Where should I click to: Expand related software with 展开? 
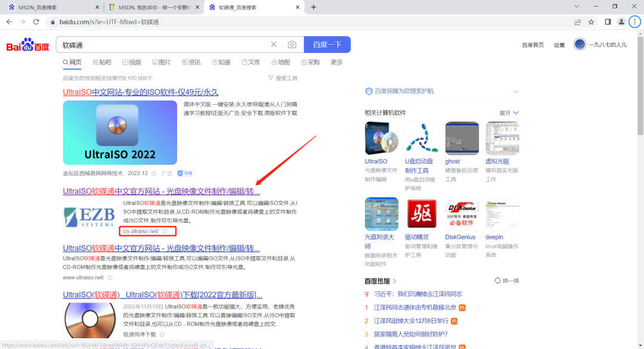[x=509, y=113]
